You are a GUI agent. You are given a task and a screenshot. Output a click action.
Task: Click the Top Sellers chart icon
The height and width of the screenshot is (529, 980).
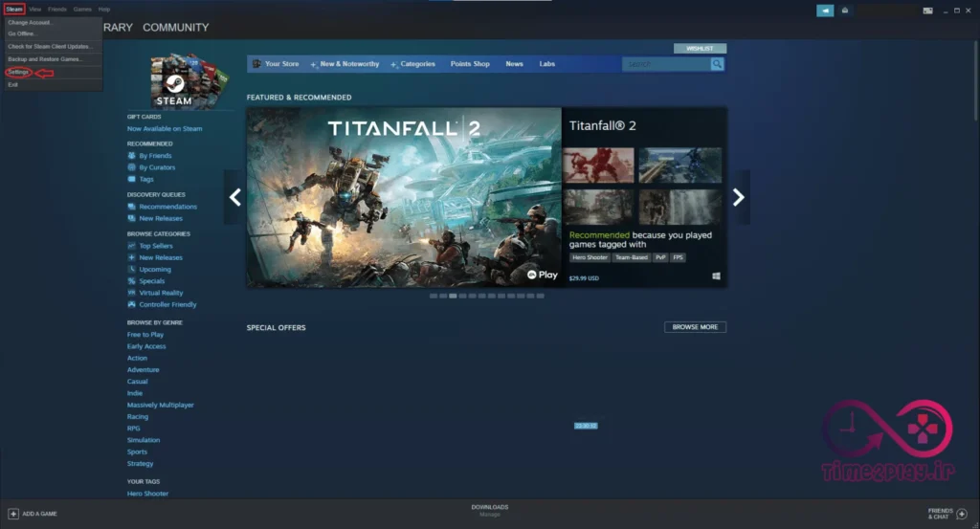pos(131,246)
